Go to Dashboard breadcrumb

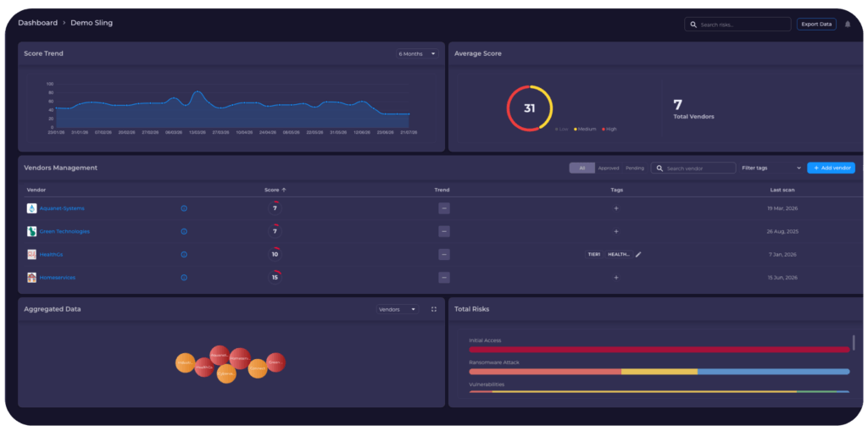click(x=37, y=23)
